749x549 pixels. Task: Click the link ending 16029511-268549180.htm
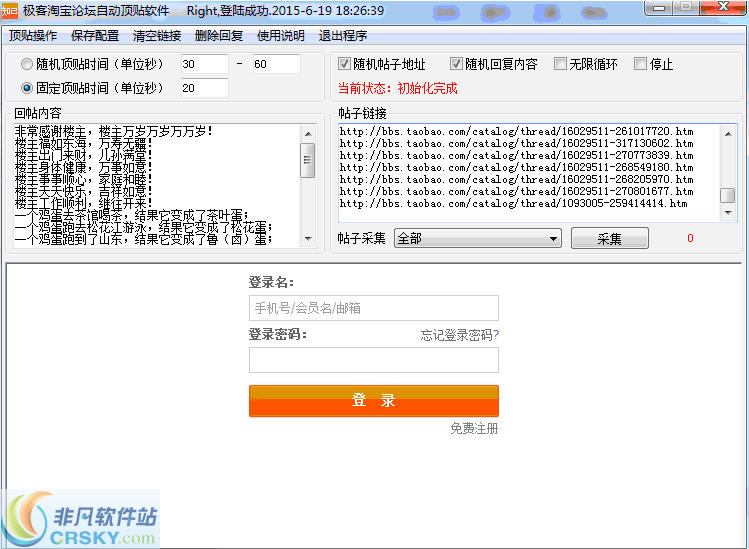[x=516, y=167]
